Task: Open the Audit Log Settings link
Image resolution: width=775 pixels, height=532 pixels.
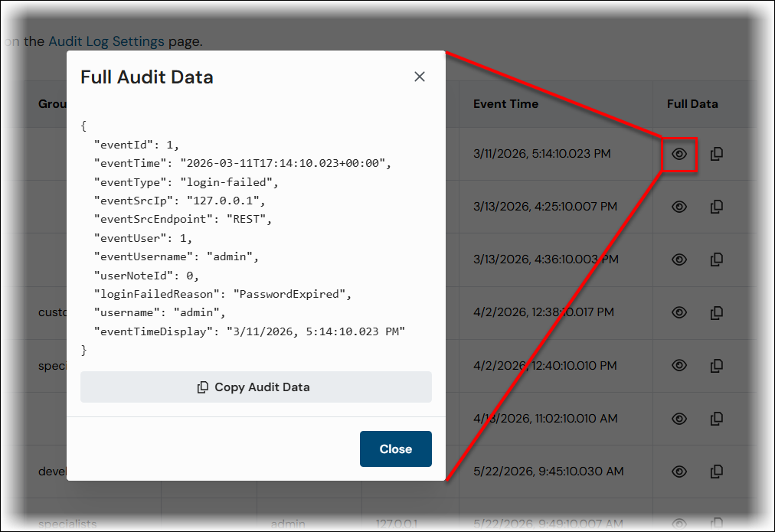Action: 106,41
